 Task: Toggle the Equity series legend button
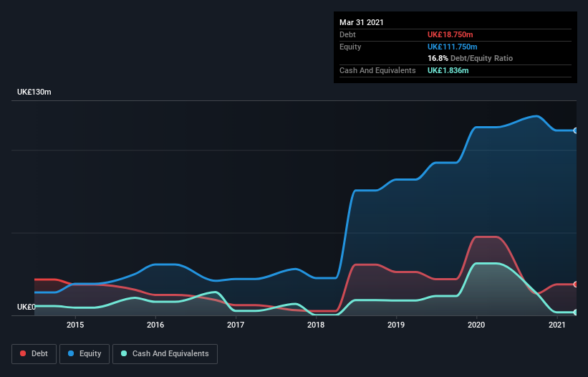click(85, 354)
